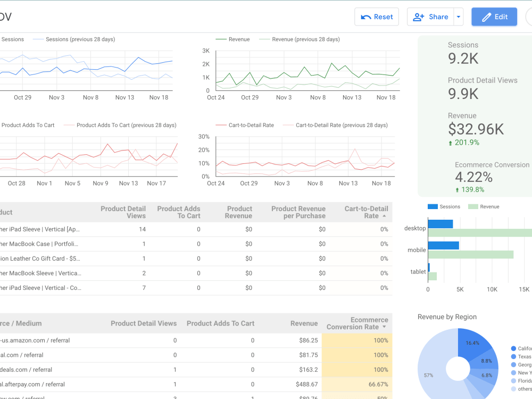
Task: Click the afterpay.com / referral row
Action: point(196,384)
